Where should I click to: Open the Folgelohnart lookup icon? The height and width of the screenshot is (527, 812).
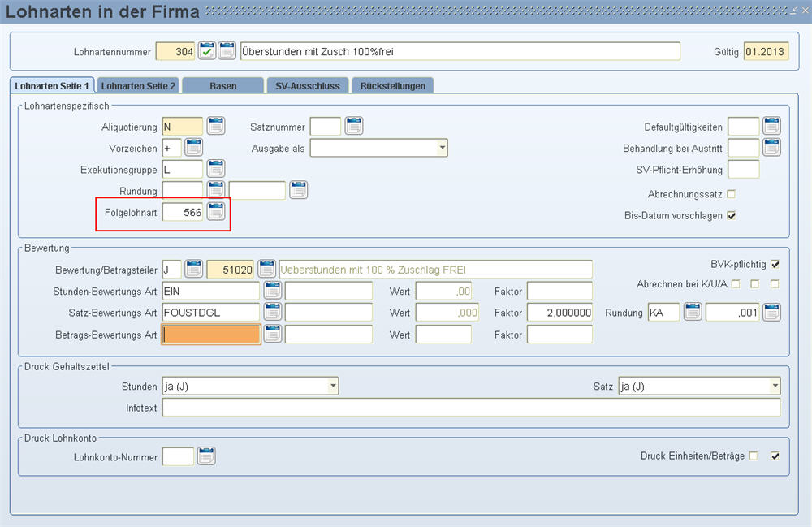pos(216,211)
